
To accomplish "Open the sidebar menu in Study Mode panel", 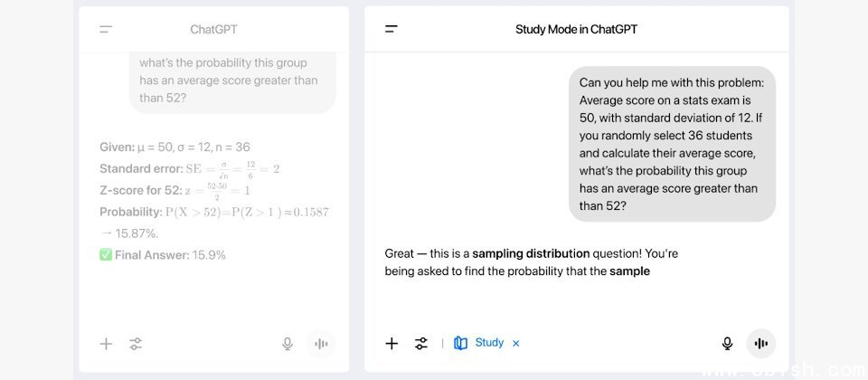I will [392, 30].
